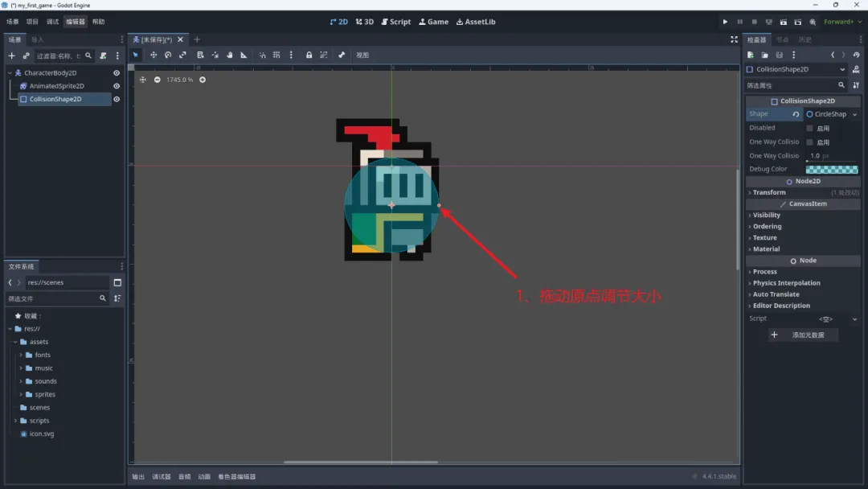The image size is (868, 489).
Task: Focus the 筛选属性 property filter field
Action: click(796, 86)
